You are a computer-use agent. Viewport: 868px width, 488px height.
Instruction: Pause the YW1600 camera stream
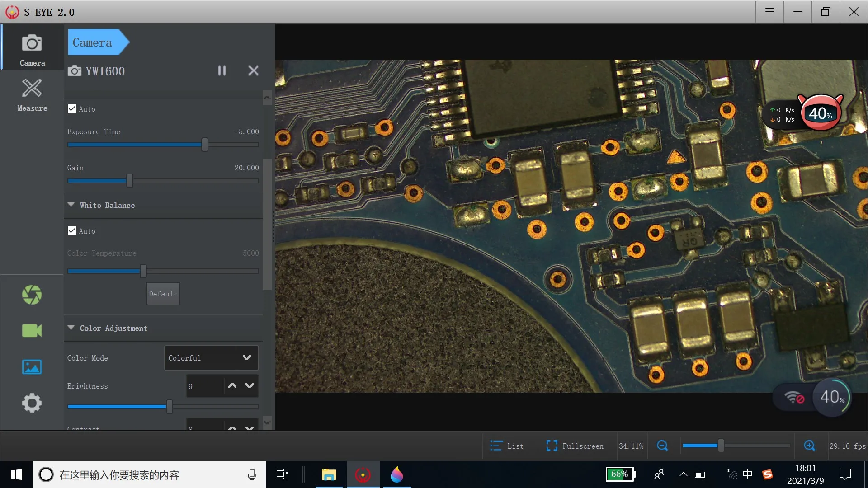click(x=222, y=70)
